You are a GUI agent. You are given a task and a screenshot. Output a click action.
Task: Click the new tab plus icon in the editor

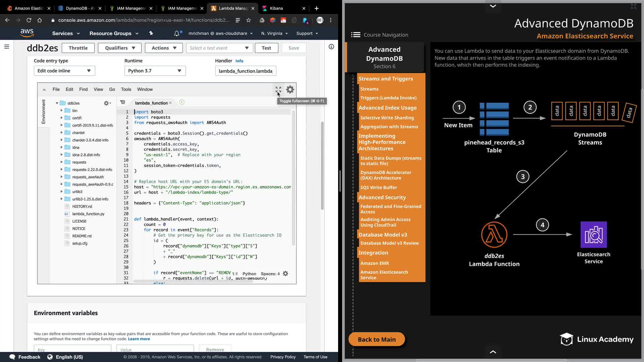click(182, 102)
